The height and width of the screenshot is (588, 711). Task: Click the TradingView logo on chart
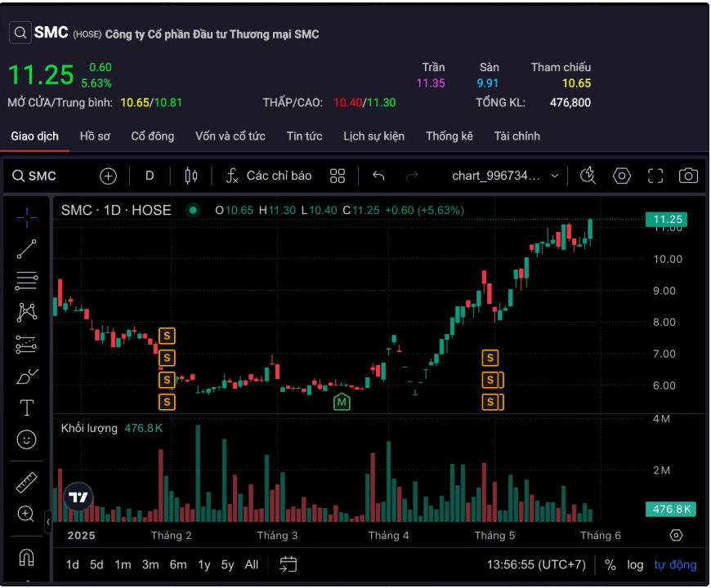[78, 497]
